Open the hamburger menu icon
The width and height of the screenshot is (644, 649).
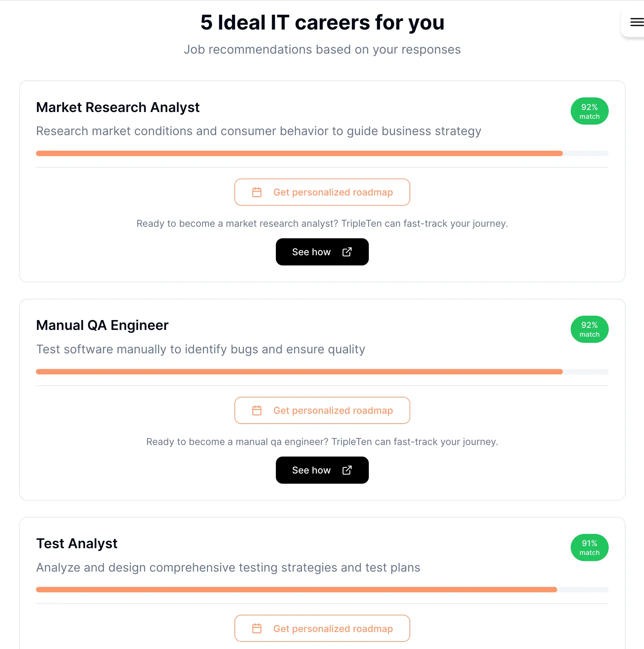(x=637, y=22)
